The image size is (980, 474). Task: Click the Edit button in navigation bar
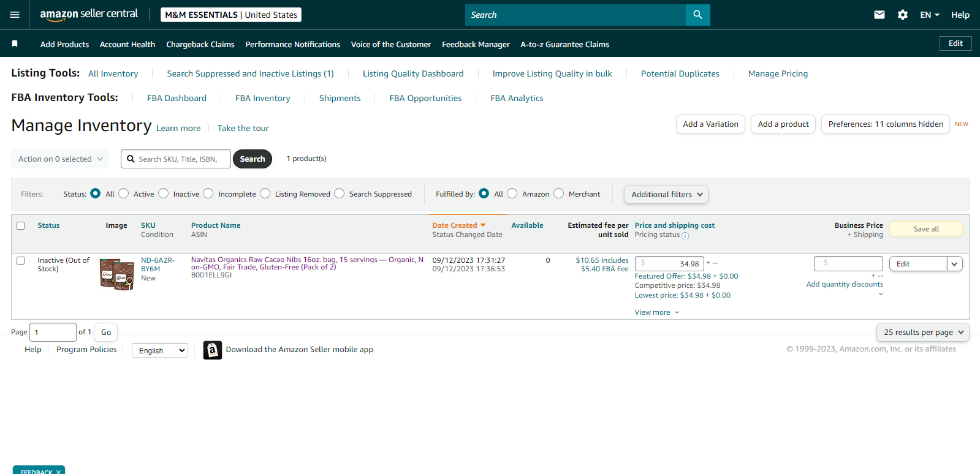coord(955,43)
